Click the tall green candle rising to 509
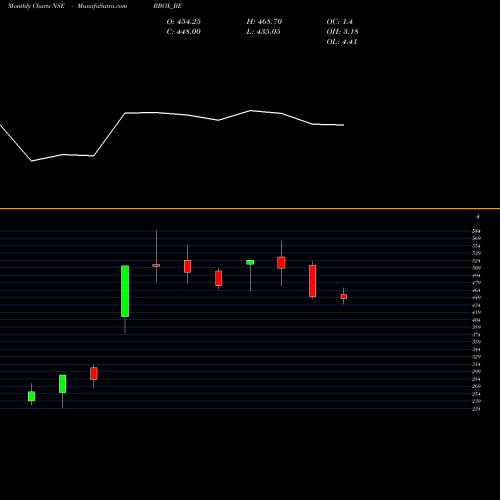 (x=125, y=291)
